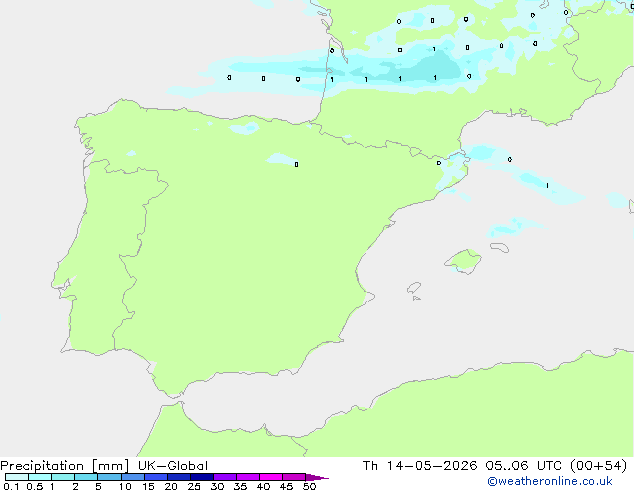The height and width of the screenshot is (490, 634).
Task: Click the 2–5 mm legend color swatch
Action: [86, 477]
